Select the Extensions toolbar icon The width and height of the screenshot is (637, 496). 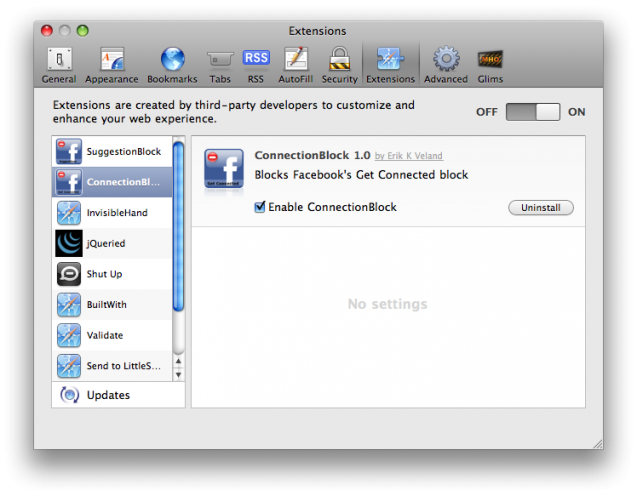390,59
